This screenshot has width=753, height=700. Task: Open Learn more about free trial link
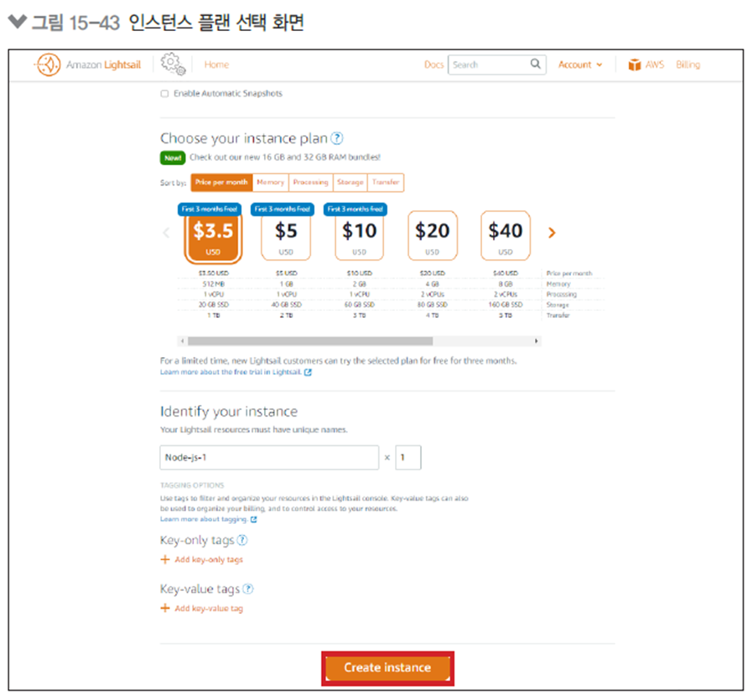231,372
